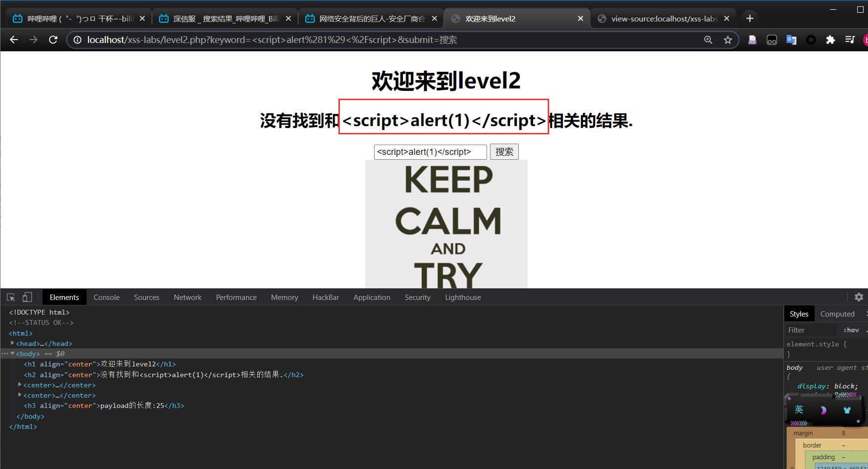Select the <!--STATUS OK--> comment line
This screenshot has width=868, height=469.
[41, 322]
